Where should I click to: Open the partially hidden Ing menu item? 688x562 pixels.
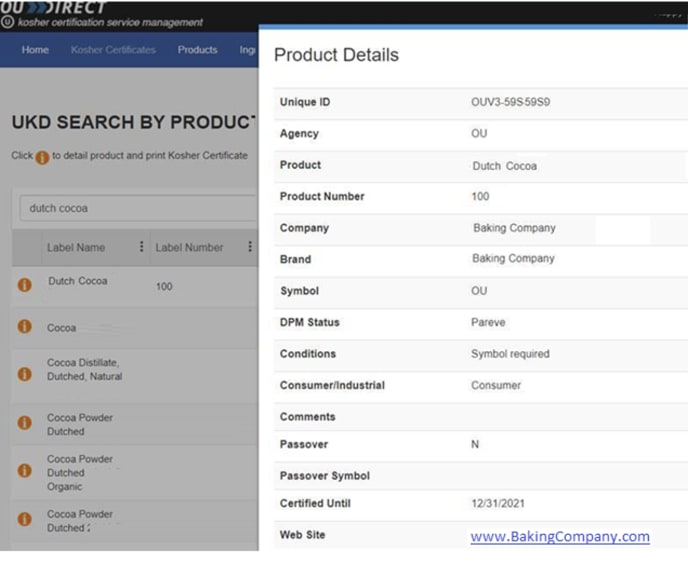[x=247, y=50]
